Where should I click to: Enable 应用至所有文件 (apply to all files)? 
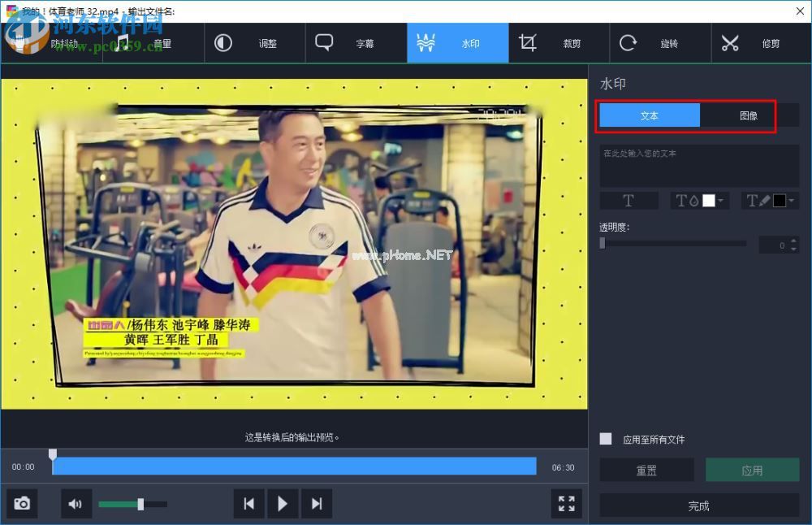(605, 439)
